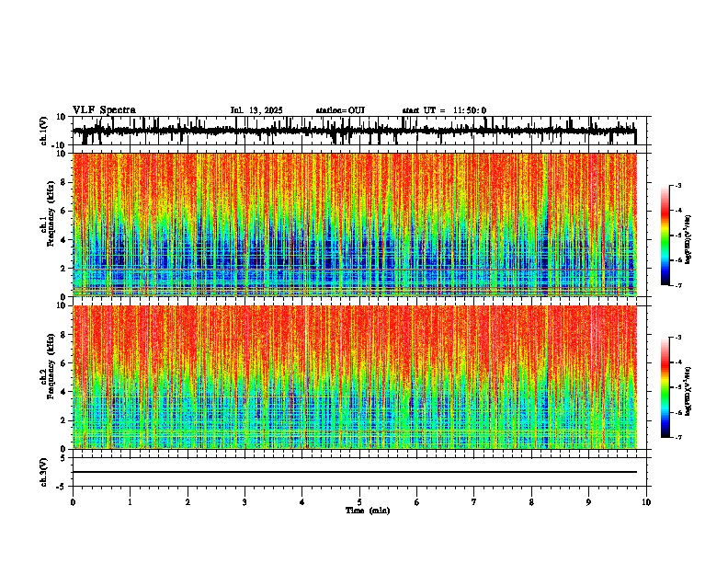Viewport: 728px width, 563px height.
Task: Click the ch.1 spectrogram color scale bar
Action: point(665,236)
